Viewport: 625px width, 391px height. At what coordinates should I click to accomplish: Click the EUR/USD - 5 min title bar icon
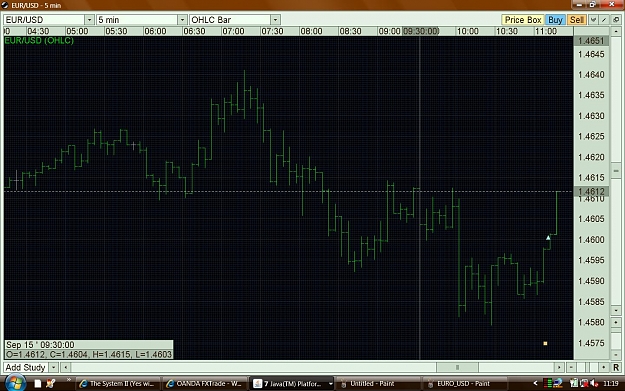pyautogui.click(x=5, y=5)
